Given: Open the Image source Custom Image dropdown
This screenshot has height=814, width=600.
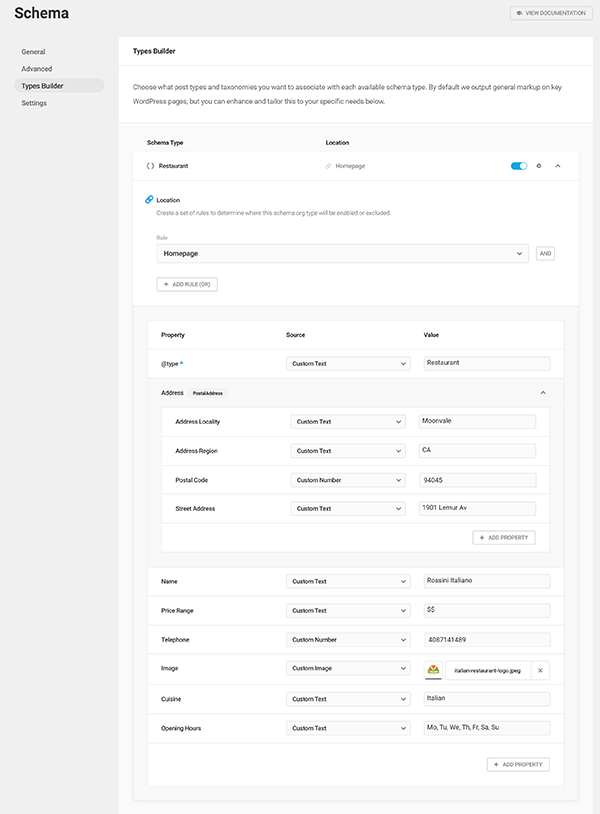Looking at the screenshot, I should click(347, 669).
